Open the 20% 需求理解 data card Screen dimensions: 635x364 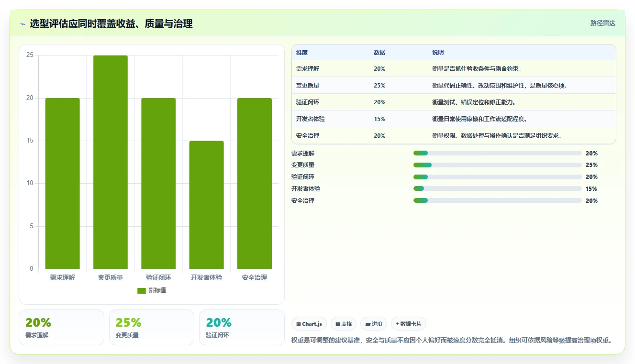[61, 327]
